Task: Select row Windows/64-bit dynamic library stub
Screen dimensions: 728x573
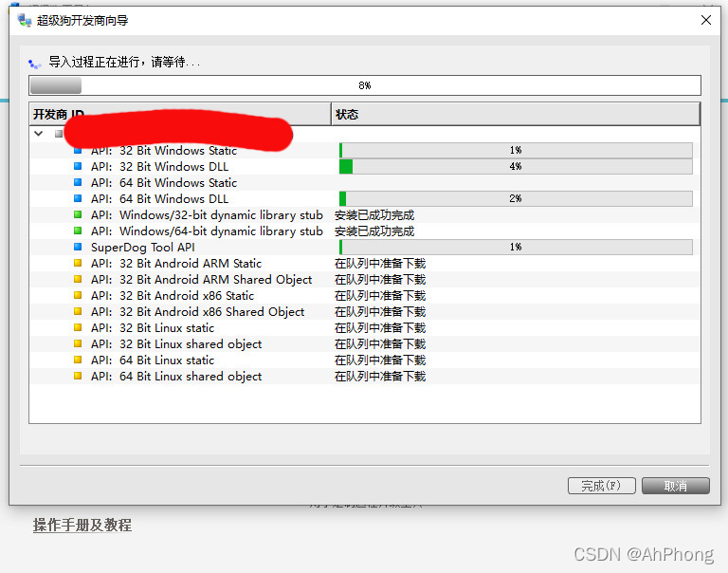Action: tap(365, 231)
